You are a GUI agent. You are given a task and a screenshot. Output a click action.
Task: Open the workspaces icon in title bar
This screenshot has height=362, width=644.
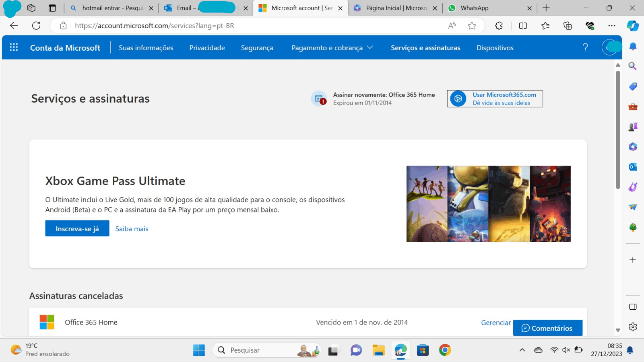click(x=31, y=8)
